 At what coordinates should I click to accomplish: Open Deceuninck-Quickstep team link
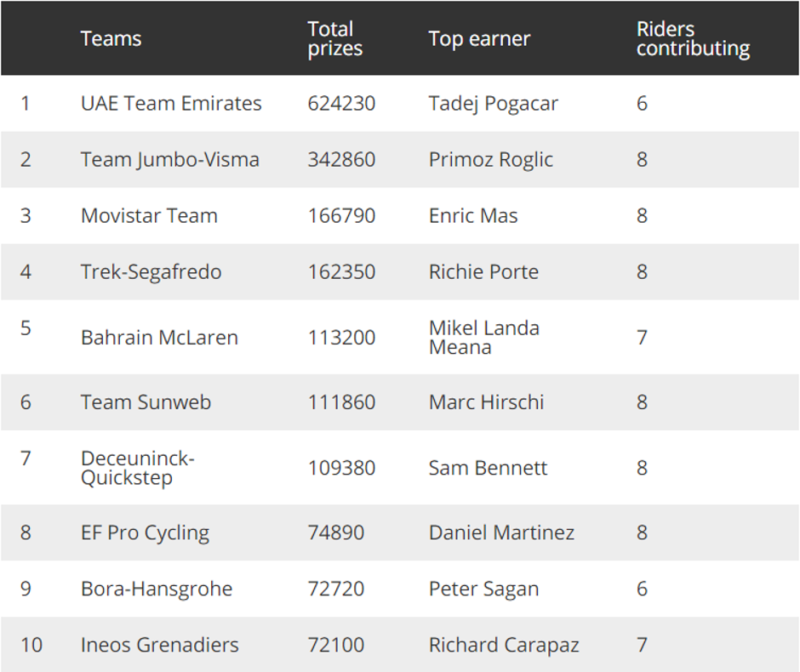point(137,468)
